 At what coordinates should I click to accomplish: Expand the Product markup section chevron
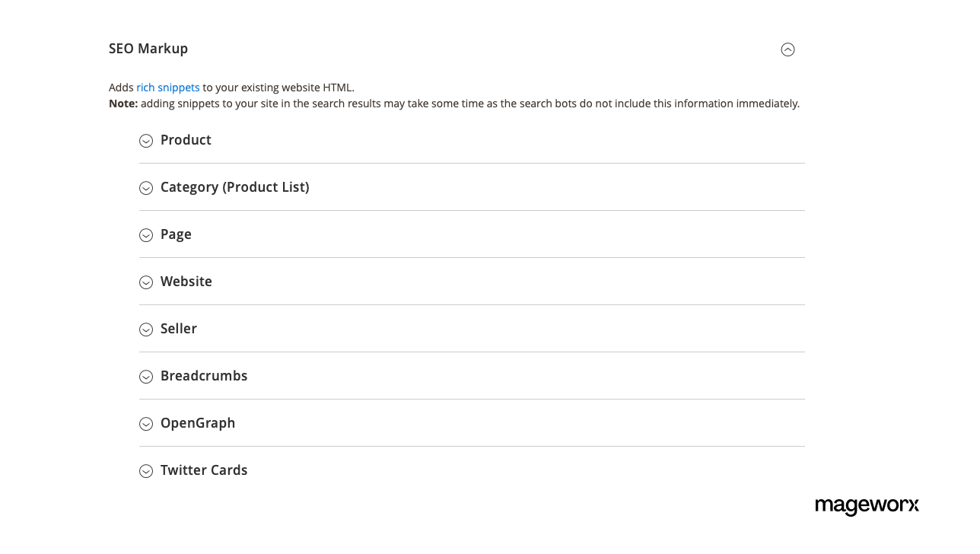146,141
